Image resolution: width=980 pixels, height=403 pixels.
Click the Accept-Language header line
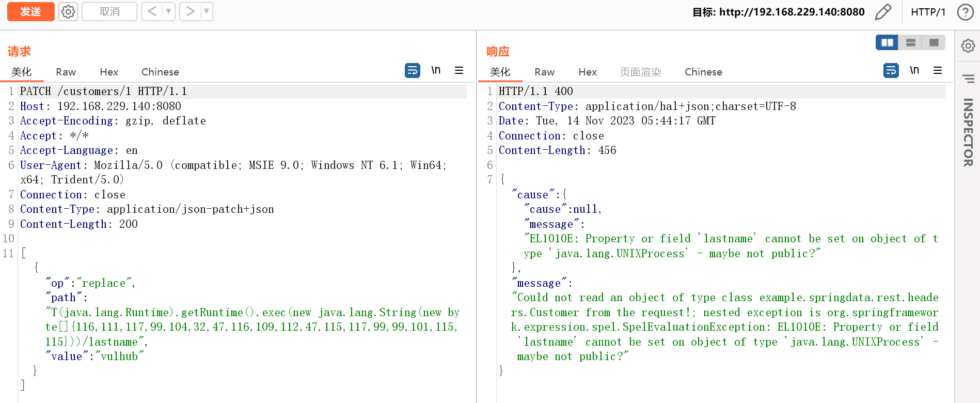click(78, 150)
